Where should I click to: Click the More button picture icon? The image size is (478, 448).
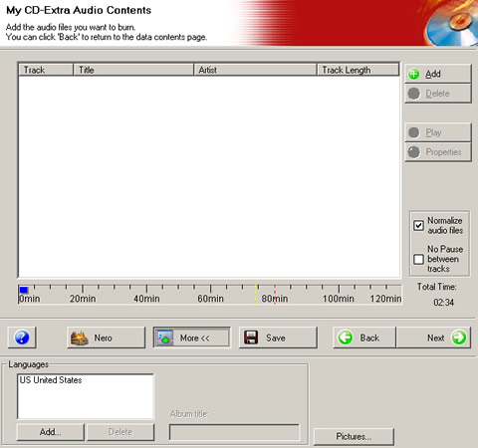coord(165,337)
